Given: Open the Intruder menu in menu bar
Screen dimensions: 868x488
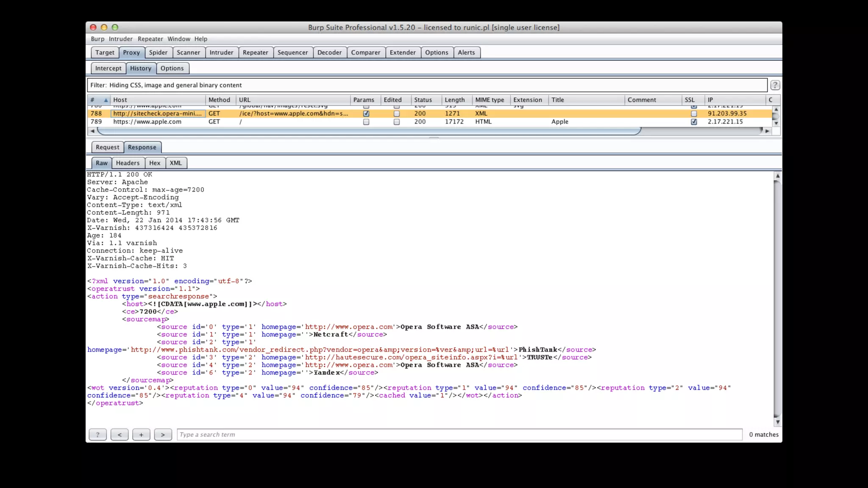Looking at the screenshot, I should point(120,39).
